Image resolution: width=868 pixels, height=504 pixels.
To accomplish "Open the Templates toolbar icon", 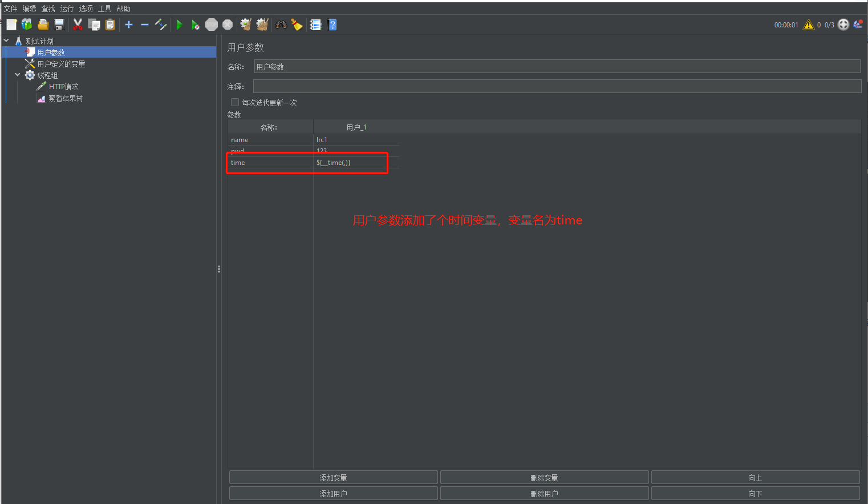I will tap(27, 25).
